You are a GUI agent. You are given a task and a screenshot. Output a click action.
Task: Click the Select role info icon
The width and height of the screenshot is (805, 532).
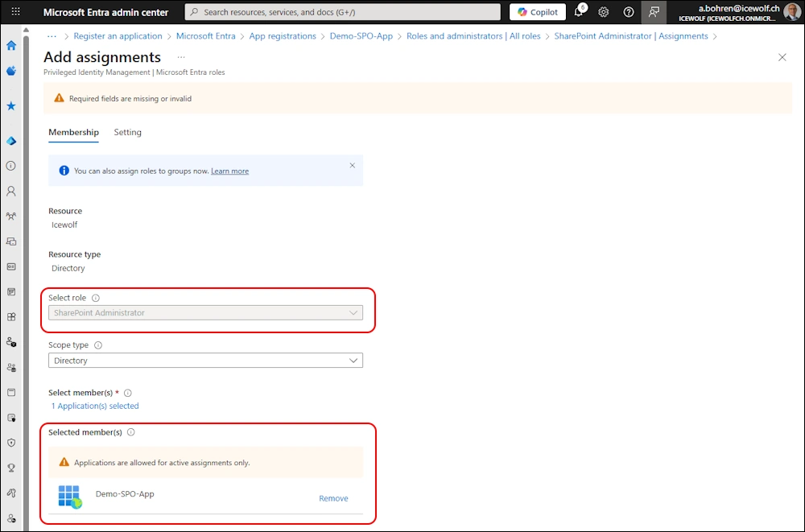tap(96, 298)
